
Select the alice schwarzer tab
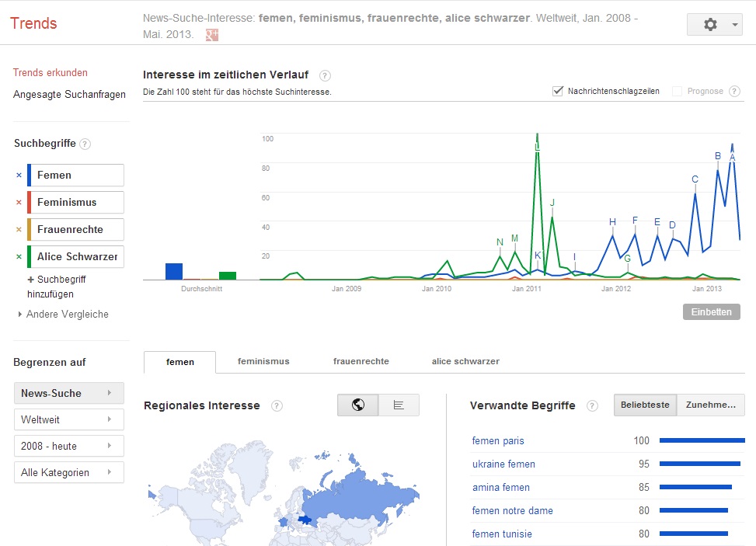click(465, 361)
